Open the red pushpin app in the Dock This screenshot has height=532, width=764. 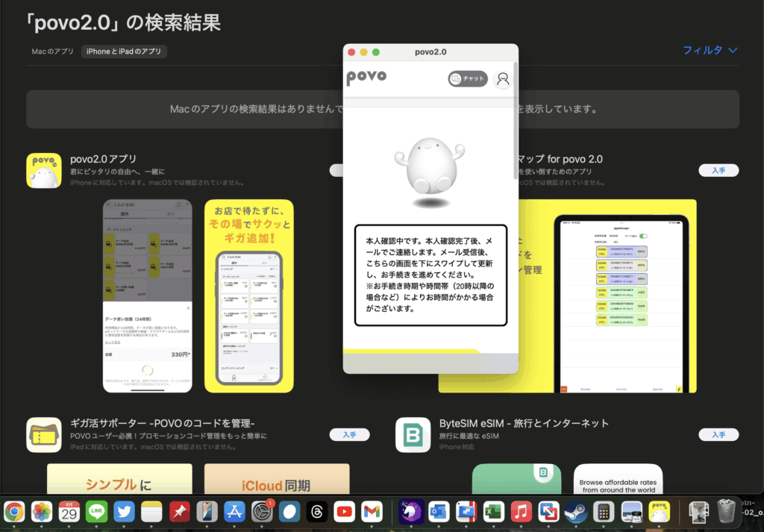(179, 512)
